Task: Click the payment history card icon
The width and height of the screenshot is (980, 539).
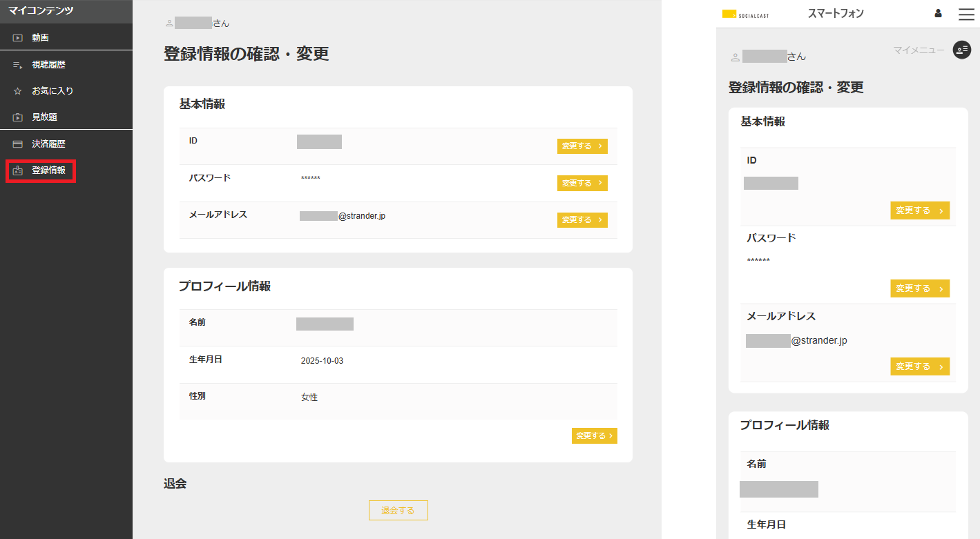Action: [x=18, y=144]
